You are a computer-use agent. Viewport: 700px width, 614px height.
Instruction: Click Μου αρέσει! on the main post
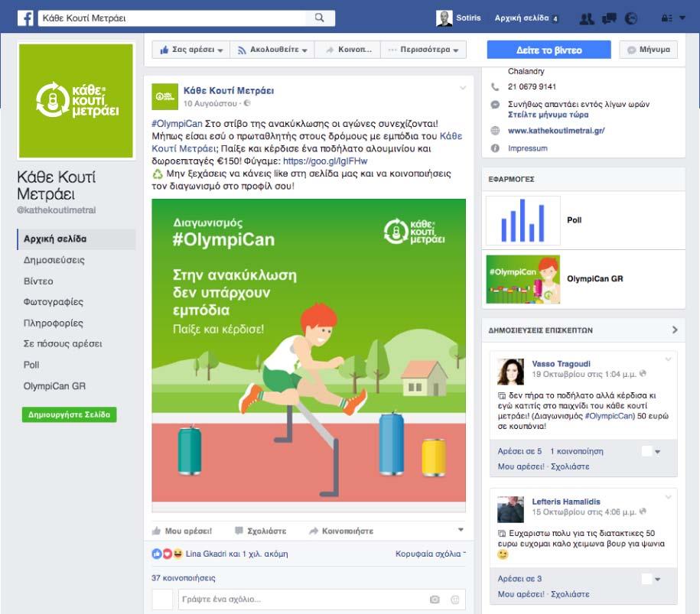click(182, 531)
